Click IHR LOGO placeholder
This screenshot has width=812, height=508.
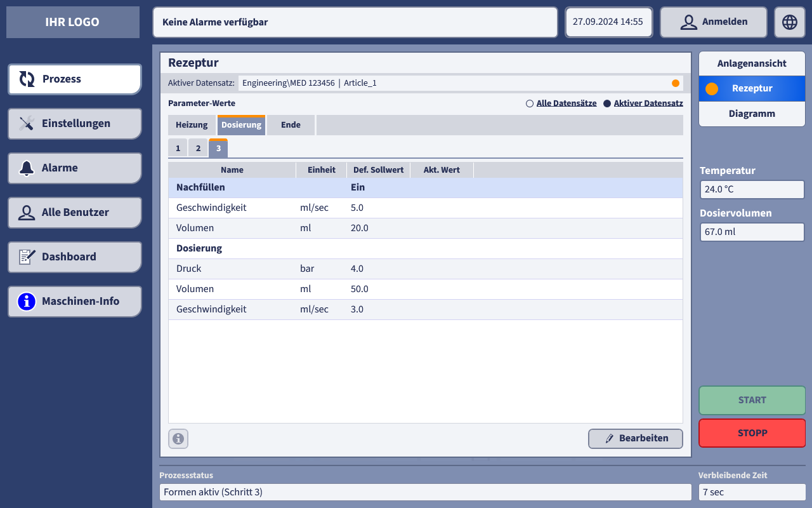coord(73,22)
